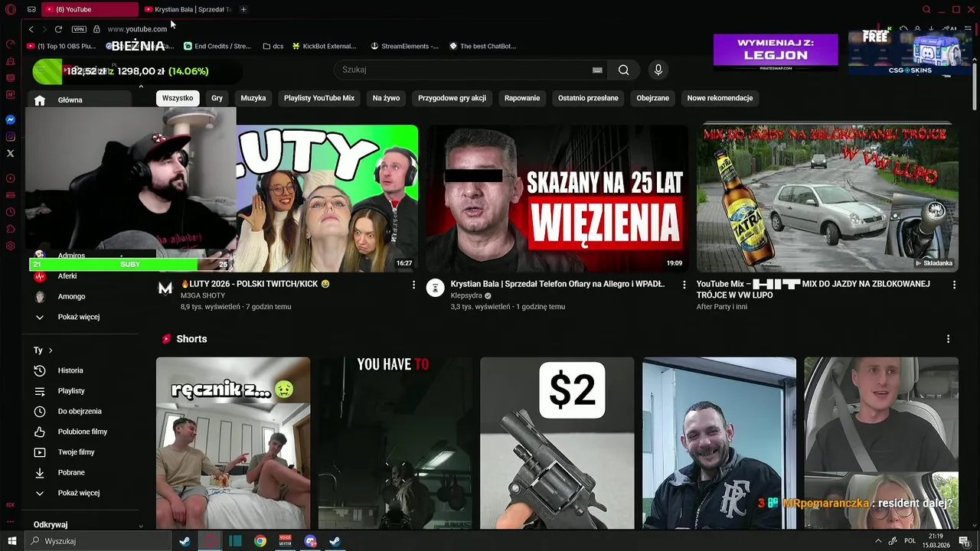Open more options for YouTube Mix card
Image resolution: width=980 pixels, height=551 pixels.
pyautogui.click(x=954, y=285)
